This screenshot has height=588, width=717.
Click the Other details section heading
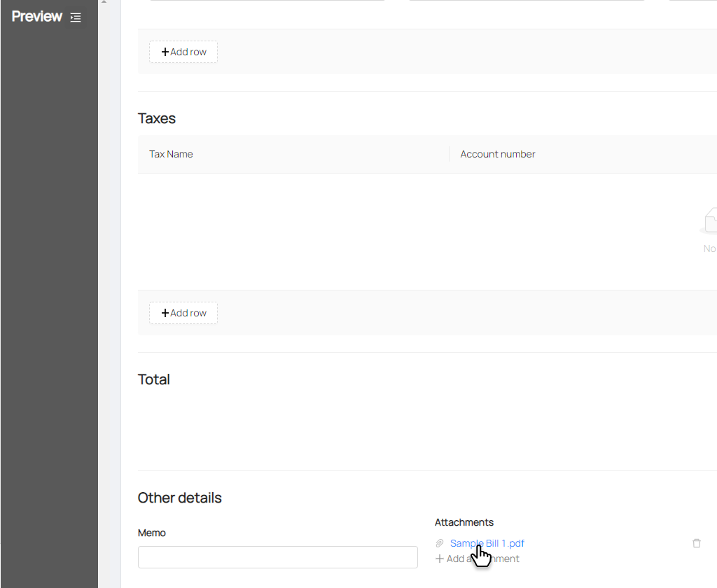(x=179, y=498)
